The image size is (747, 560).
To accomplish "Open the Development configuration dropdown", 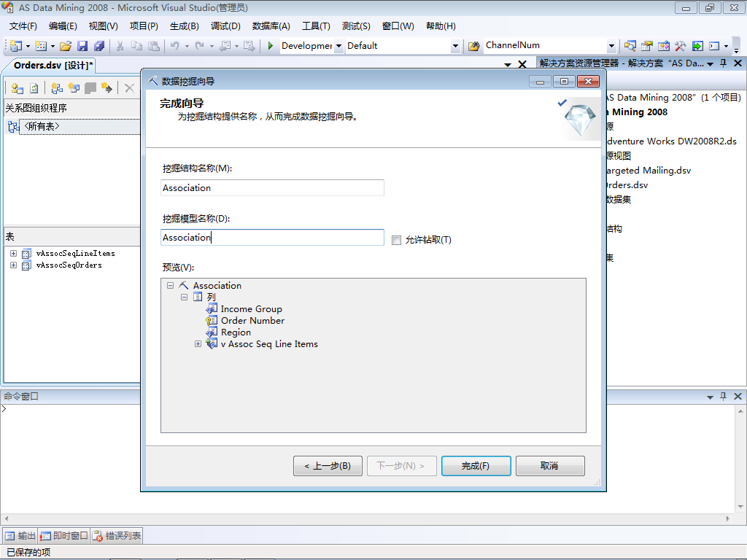I will click(x=338, y=46).
